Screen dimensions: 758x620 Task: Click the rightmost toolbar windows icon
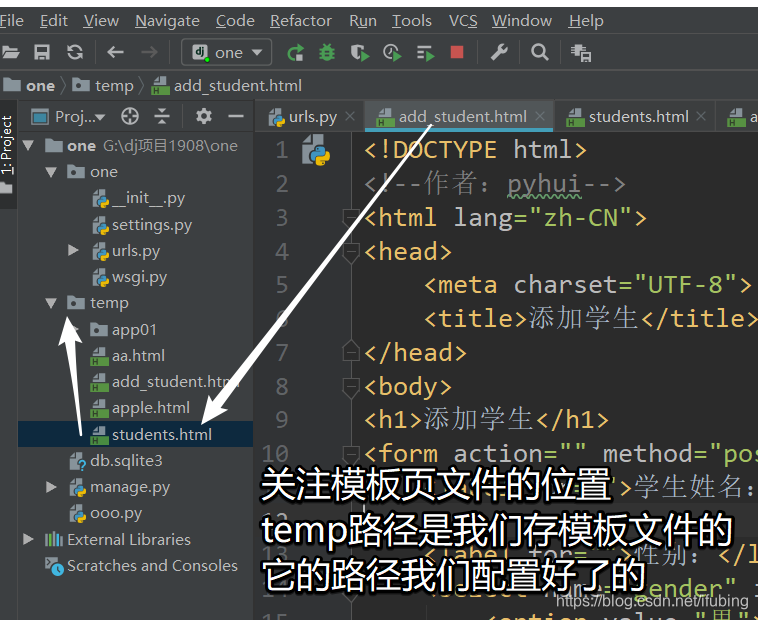(x=581, y=53)
